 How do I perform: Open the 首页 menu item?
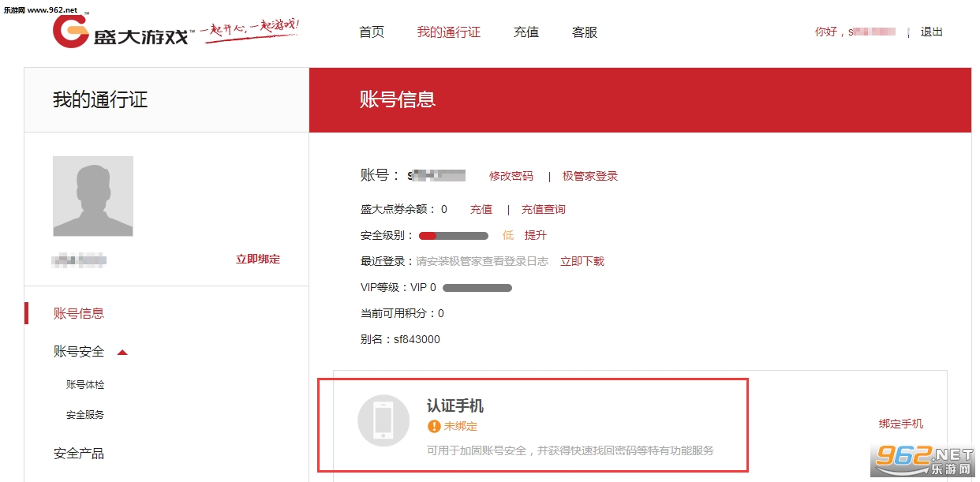pyautogui.click(x=372, y=32)
